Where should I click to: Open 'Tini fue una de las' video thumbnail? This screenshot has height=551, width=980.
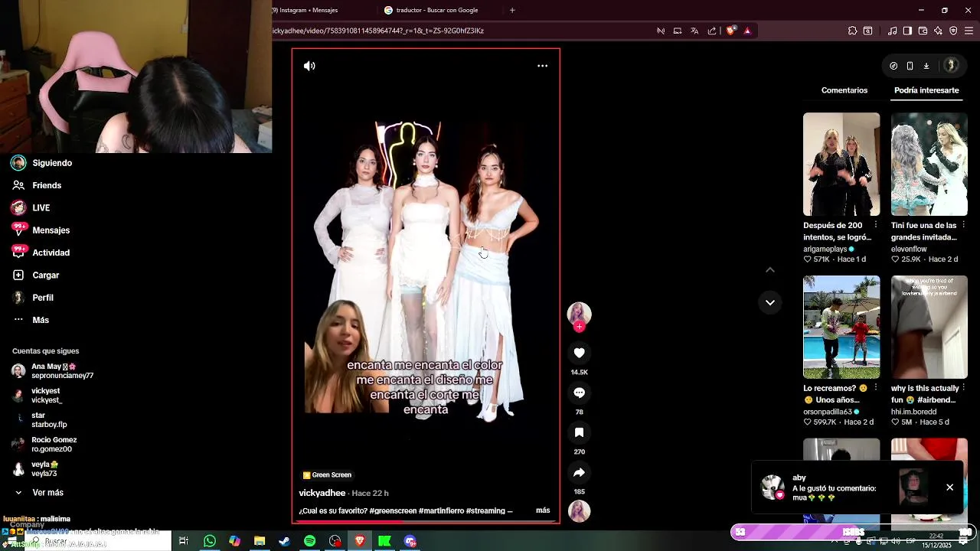click(929, 165)
